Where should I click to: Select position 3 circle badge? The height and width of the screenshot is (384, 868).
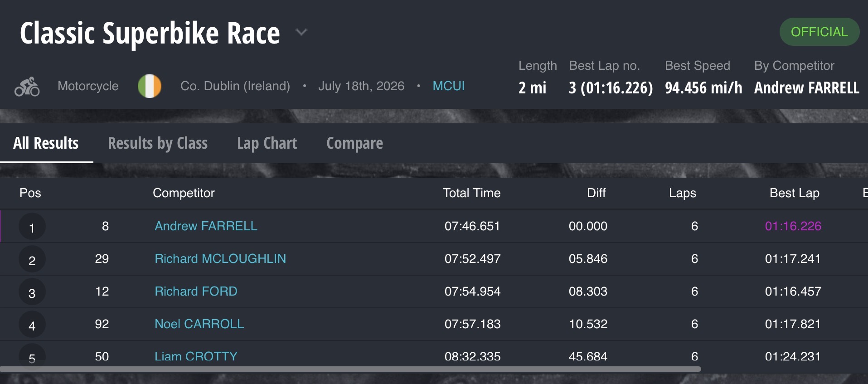pos(32,292)
